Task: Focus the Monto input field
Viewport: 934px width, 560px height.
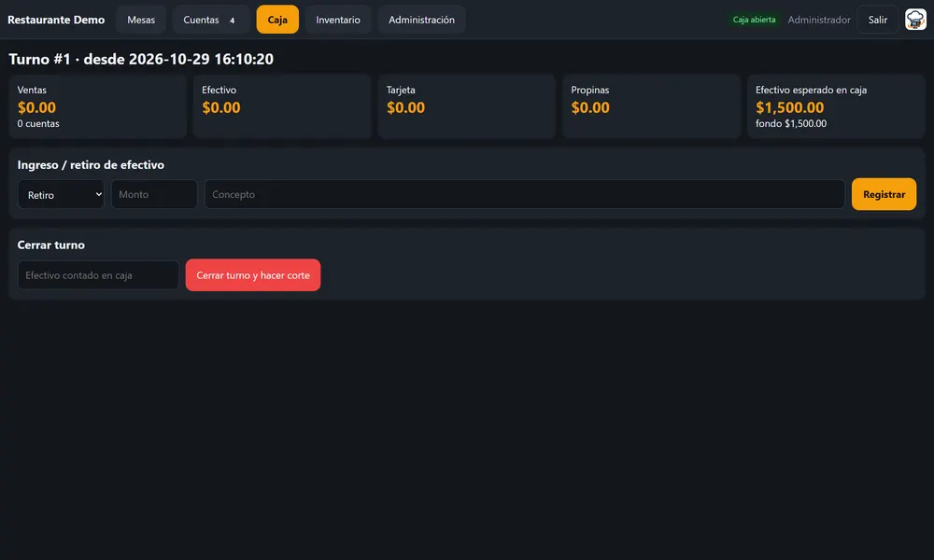Action: [154, 194]
